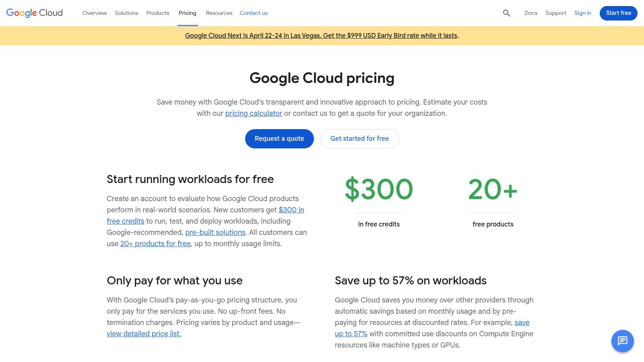Open the Products menu
The image size is (644, 362).
[x=157, y=13]
